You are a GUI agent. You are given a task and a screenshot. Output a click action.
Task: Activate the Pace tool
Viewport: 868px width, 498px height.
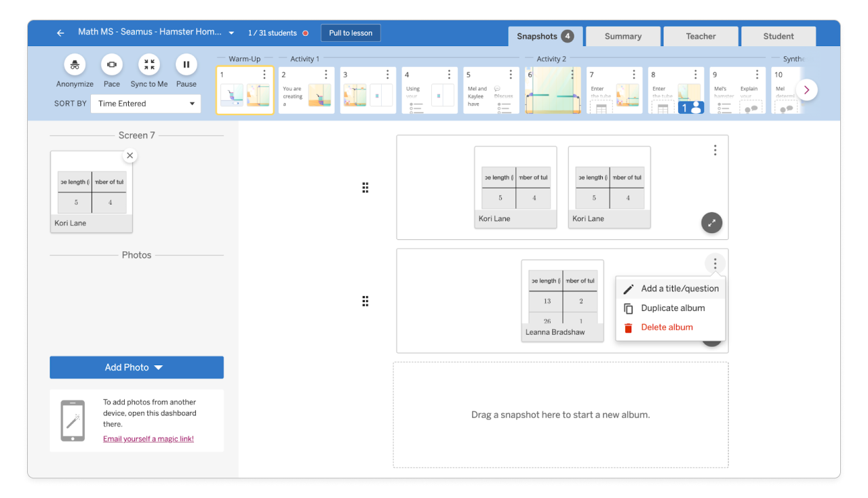pyautogui.click(x=112, y=66)
